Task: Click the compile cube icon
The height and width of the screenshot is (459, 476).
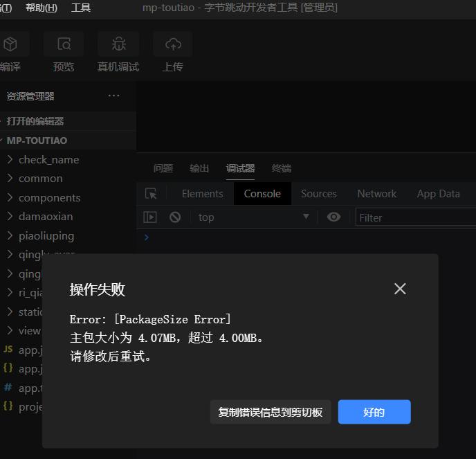Action: tap(10, 45)
